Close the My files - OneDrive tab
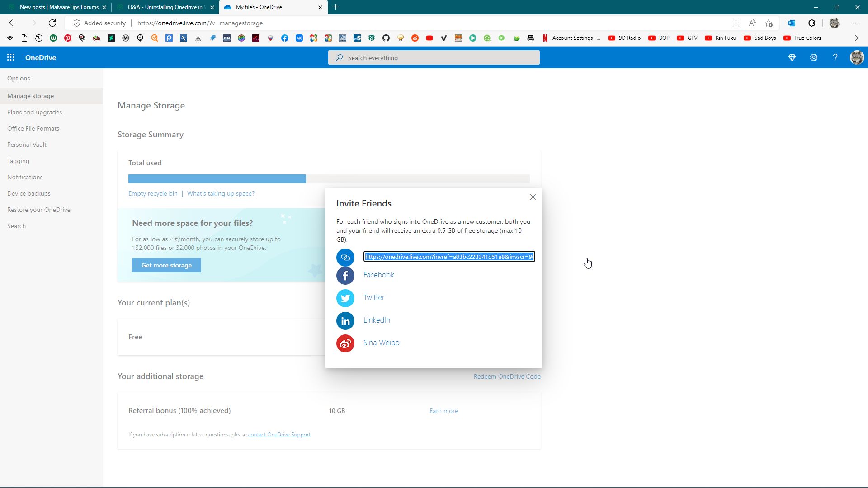This screenshot has width=868, height=488. pyautogui.click(x=320, y=7)
